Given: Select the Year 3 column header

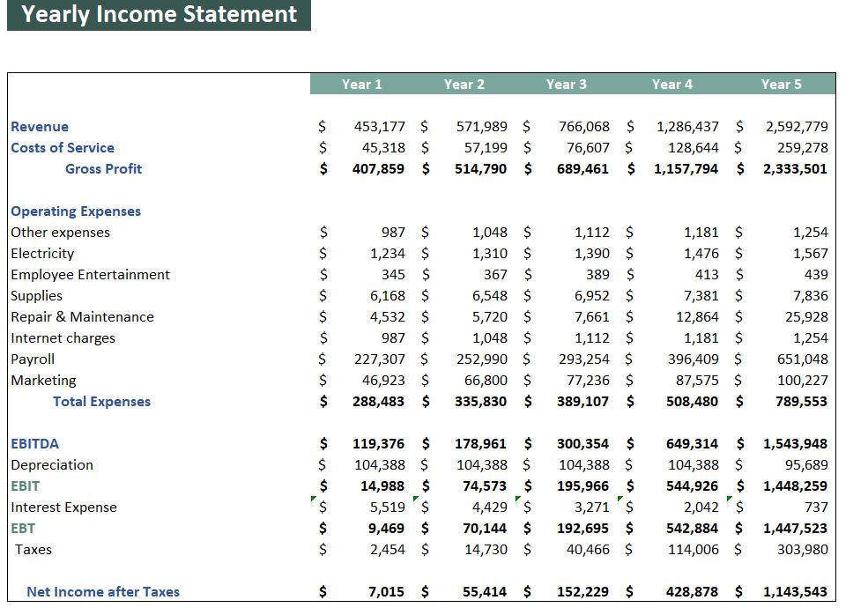Looking at the screenshot, I should point(566,84).
